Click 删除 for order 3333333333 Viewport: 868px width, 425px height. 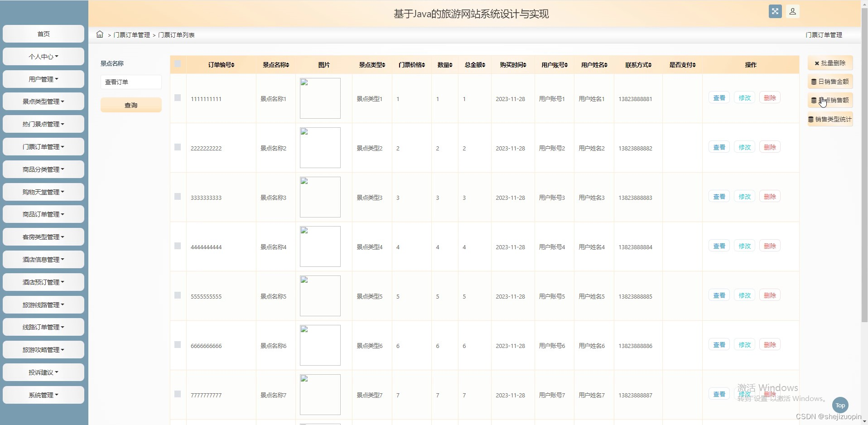click(770, 197)
